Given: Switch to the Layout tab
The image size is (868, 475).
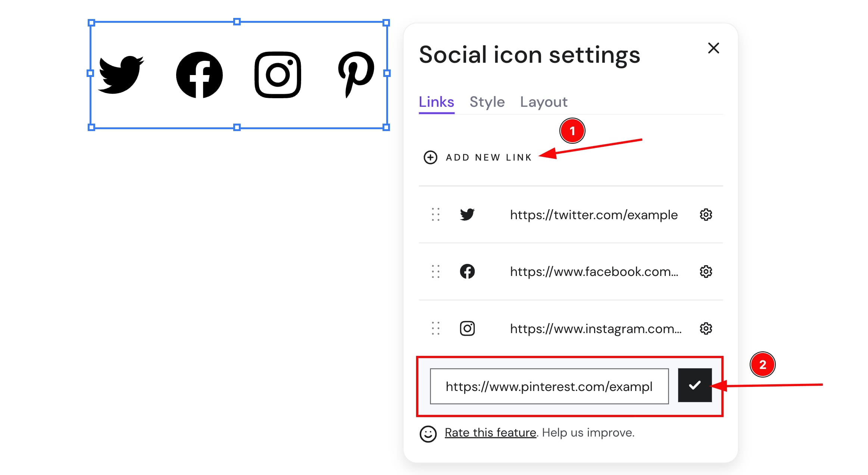Looking at the screenshot, I should [x=544, y=102].
